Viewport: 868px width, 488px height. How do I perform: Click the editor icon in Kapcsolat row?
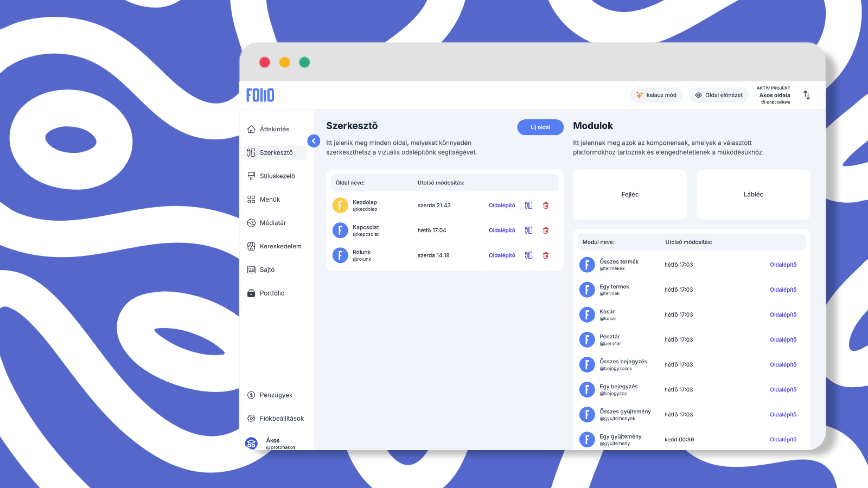(x=528, y=230)
